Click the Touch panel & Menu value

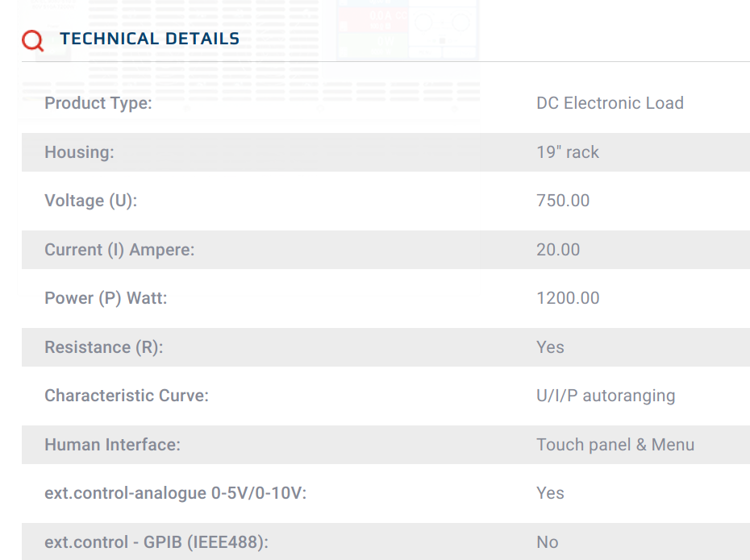(x=615, y=445)
